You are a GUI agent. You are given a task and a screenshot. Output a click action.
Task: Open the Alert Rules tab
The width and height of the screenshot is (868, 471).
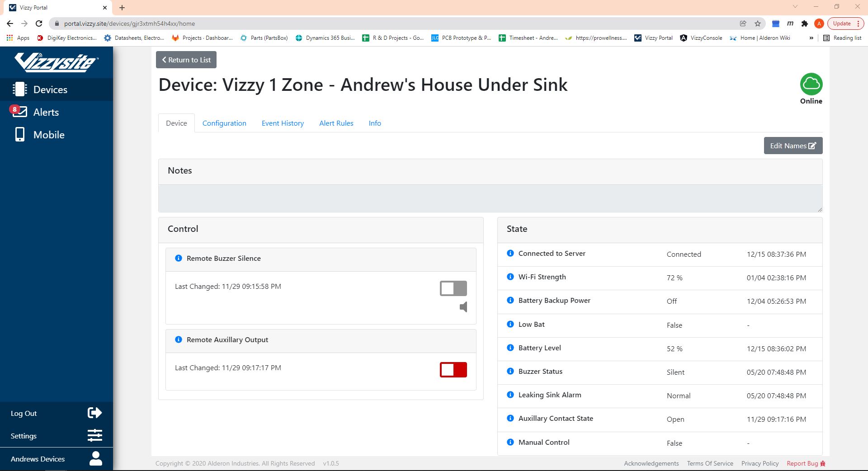336,123
